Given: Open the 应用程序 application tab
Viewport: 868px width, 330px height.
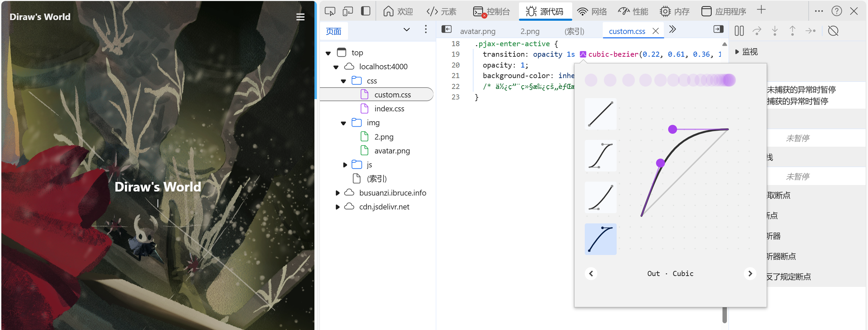Looking at the screenshot, I should pos(724,12).
